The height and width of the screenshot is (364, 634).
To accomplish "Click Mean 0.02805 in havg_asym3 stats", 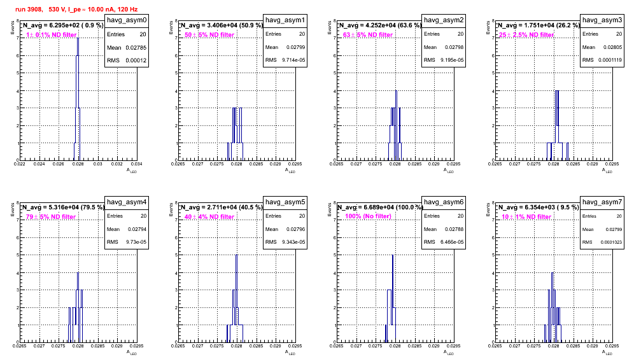I will tap(602, 47).
